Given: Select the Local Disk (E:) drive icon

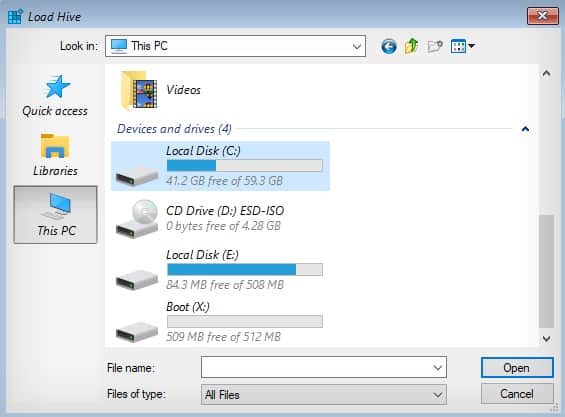Looking at the screenshot, I should pos(137,279).
